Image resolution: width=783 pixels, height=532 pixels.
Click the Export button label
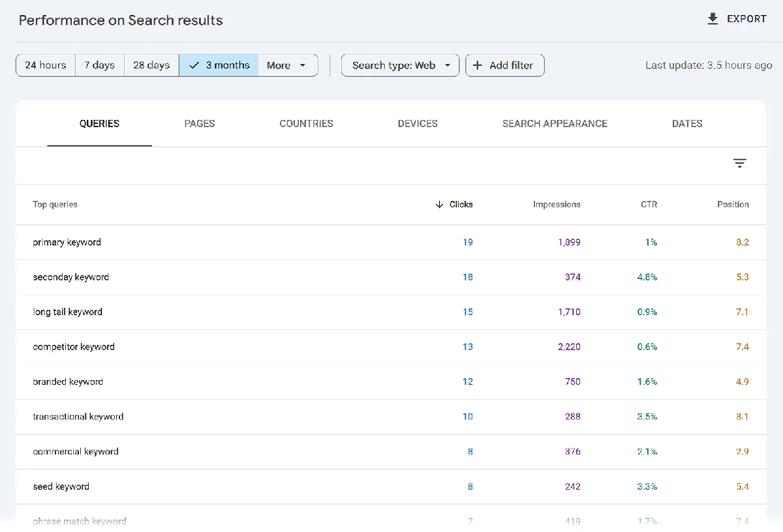point(747,19)
